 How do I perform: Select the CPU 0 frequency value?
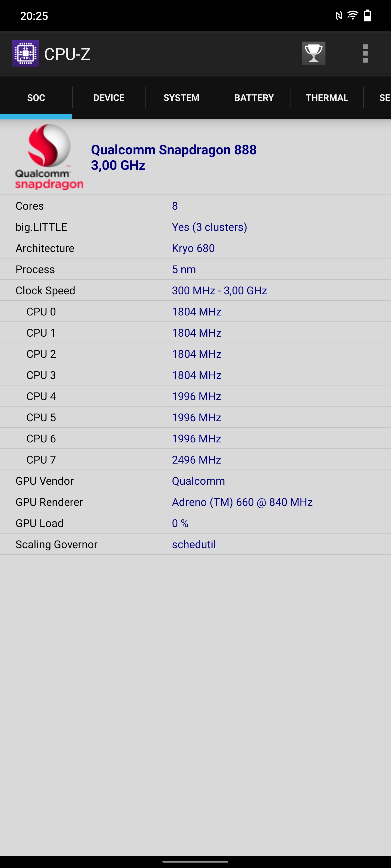(197, 312)
